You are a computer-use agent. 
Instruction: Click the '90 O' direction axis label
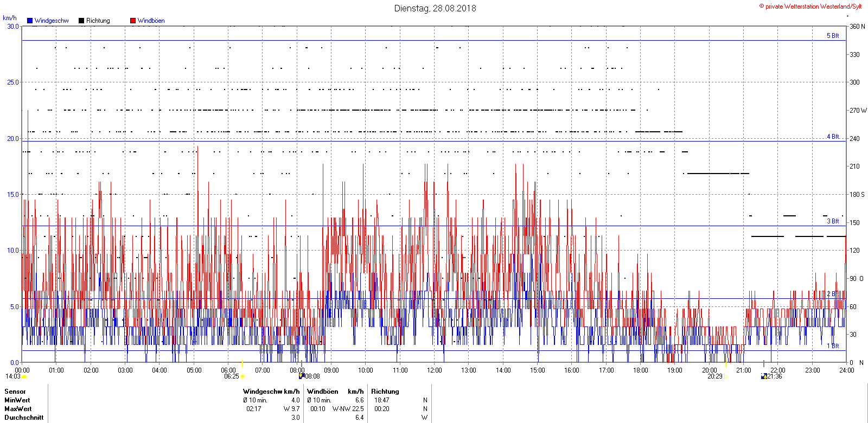click(x=857, y=278)
